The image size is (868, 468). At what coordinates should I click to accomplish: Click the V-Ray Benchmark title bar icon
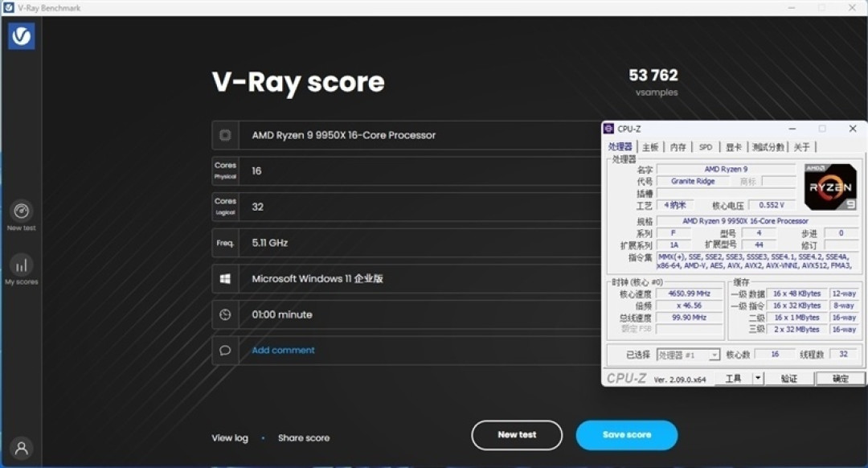click(8, 8)
